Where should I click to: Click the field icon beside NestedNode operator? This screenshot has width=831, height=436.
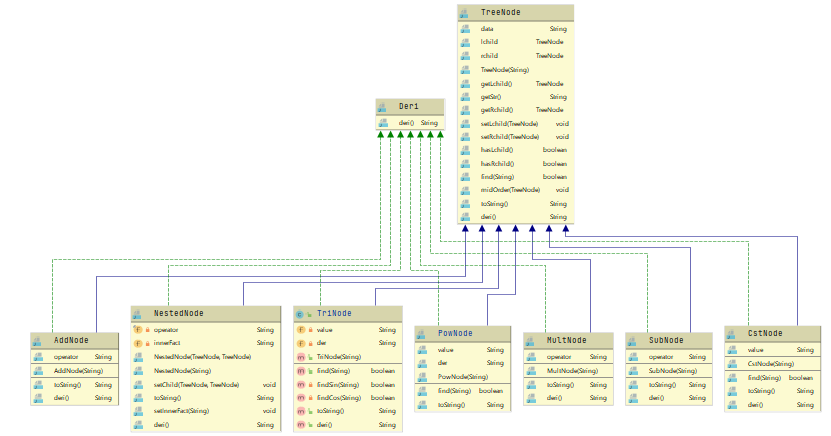coord(138,330)
